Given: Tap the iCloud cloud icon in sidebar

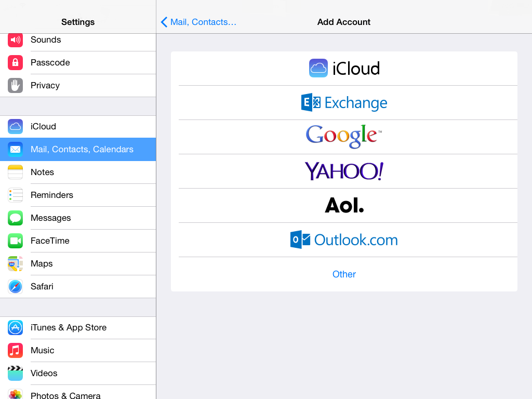Looking at the screenshot, I should (x=15, y=127).
